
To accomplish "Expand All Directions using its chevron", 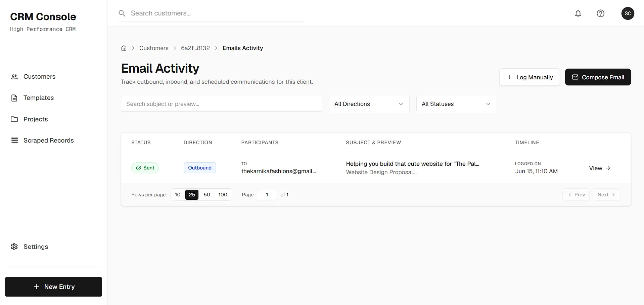I will click(401, 104).
